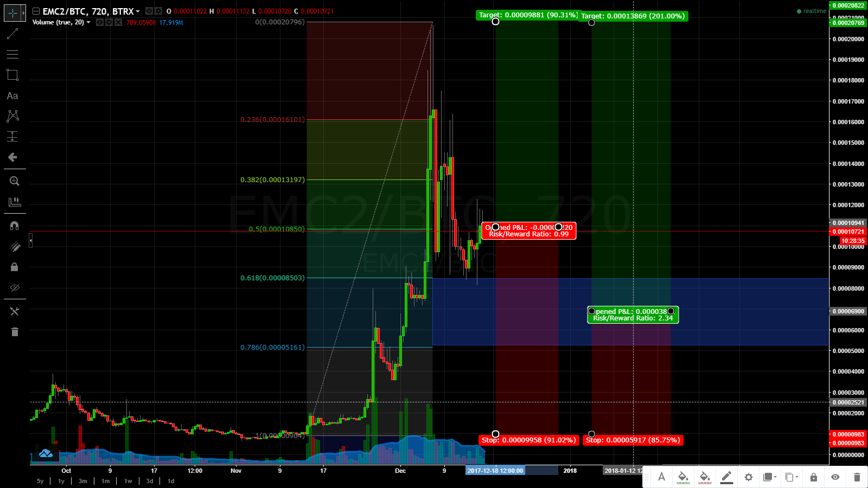Image resolution: width=868 pixels, height=488 pixels.
Task: Set time range to 3m
Action: tap(83, 481)
